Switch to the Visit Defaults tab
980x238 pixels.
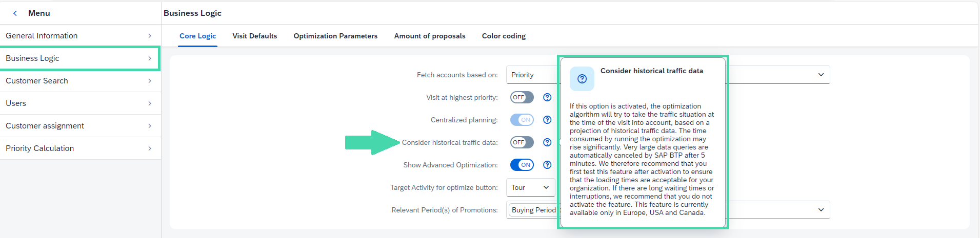pos(254,36)
